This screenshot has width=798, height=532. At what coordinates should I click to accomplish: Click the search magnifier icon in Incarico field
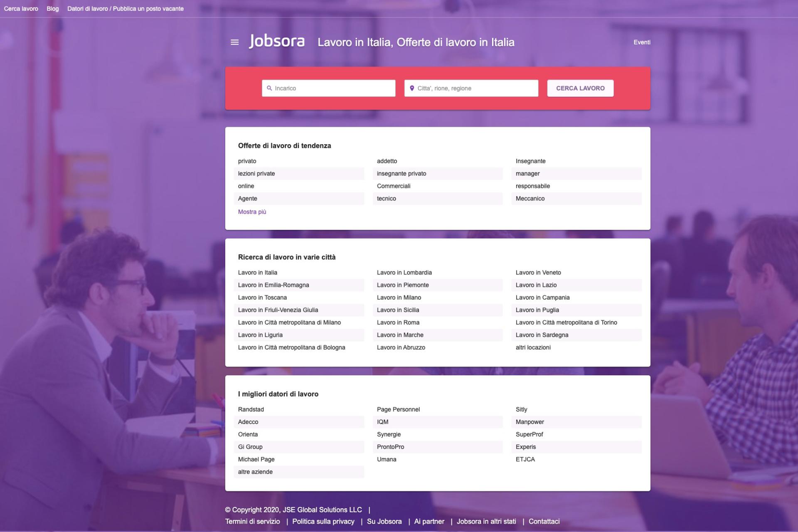tap(269, 88)
